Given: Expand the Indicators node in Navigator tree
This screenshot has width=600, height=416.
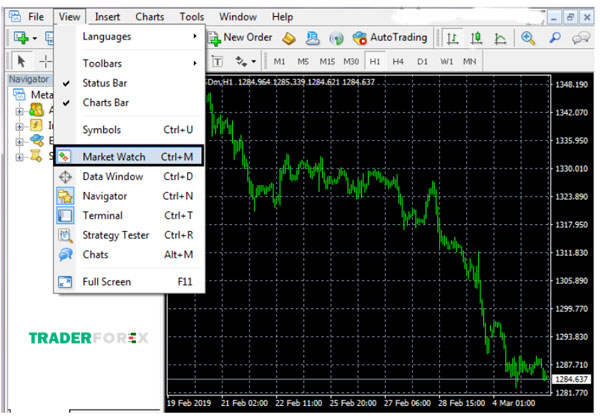Looking at the screenshot, I should (x=19, y=126).
